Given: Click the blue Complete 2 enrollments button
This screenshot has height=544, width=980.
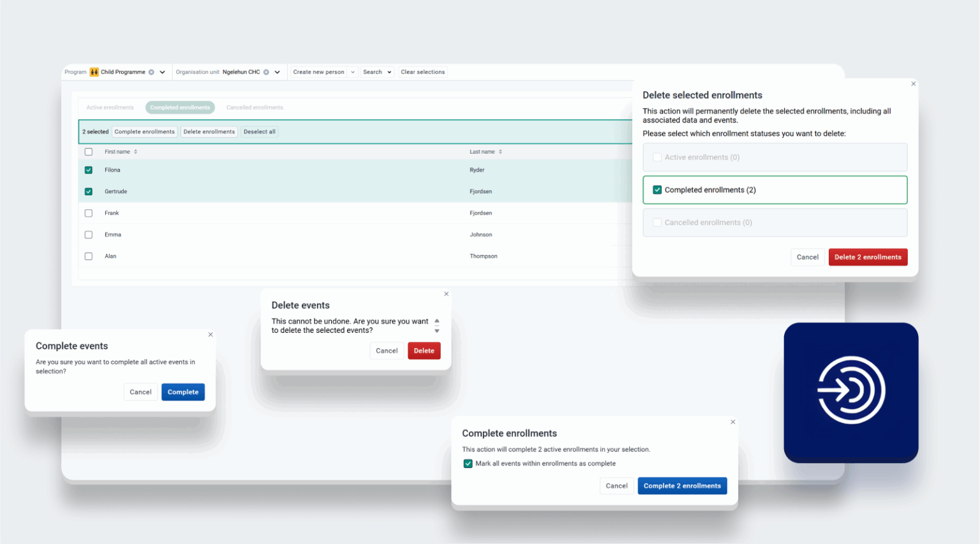Looking at the screenshot, I should (x=682, y=486).
